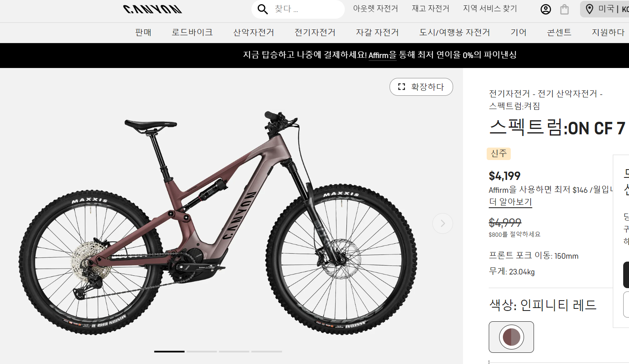This screenshot has height=364, width=629.
Task: Click the 찾다 search input field
Action: pos(307,9)
